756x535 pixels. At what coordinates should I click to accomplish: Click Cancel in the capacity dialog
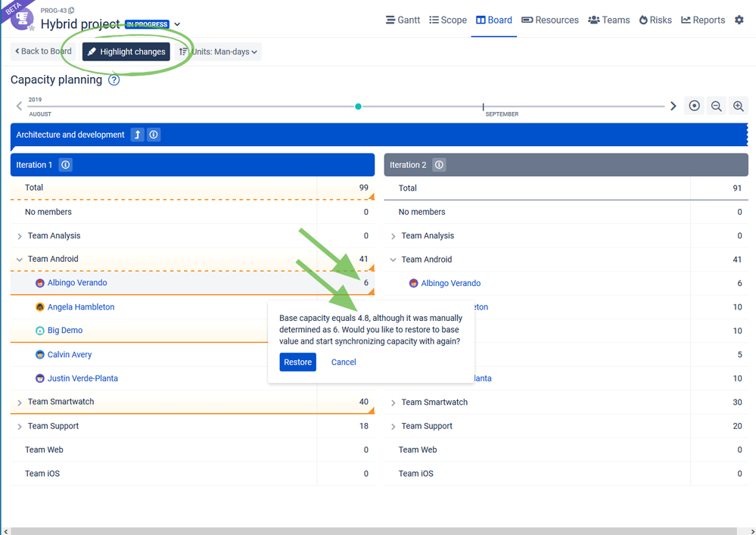click(344, 362)
